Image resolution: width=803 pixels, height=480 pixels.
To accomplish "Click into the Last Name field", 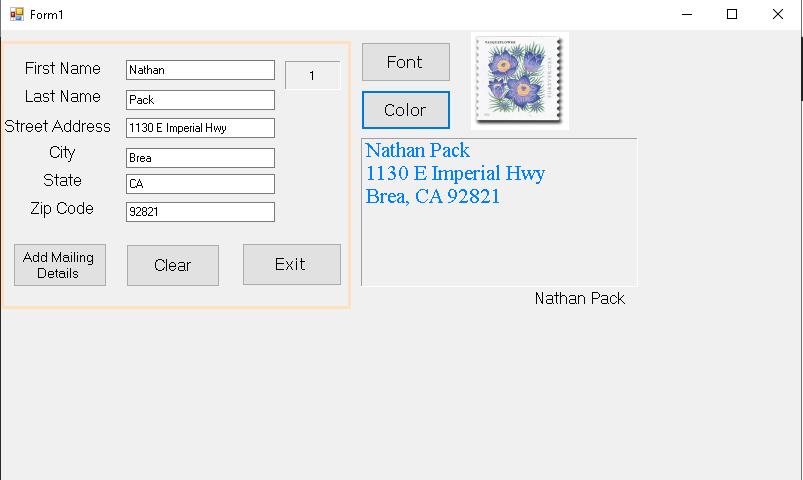I will coord(200,100).
